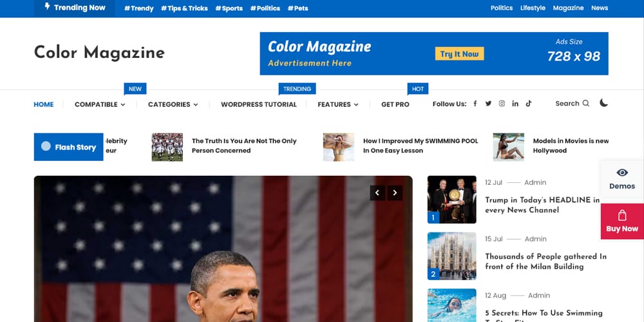Open "Models in Movies is new Hollywood" headline
Viewport: 644px width, 322px height.
(571, 146)
